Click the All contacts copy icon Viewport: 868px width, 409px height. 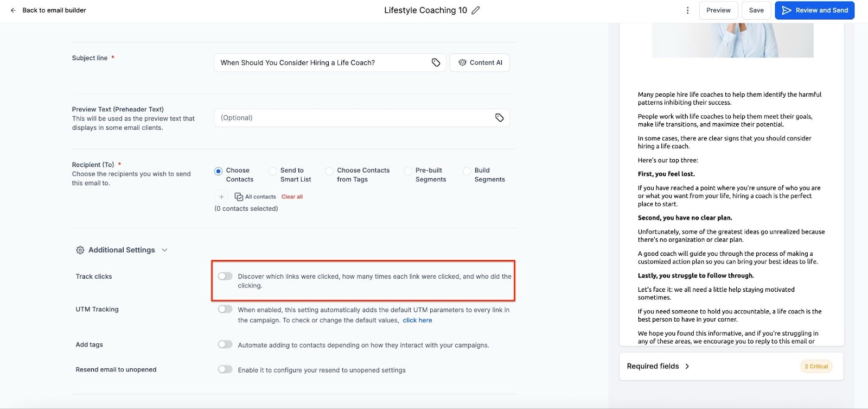(x=239, y=197)
